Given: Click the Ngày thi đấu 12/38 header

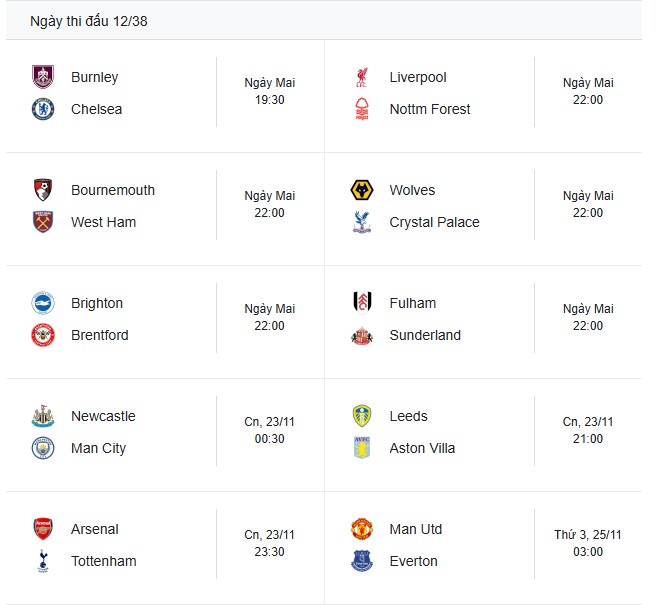Looking at the screenshot, I should 90,21.
